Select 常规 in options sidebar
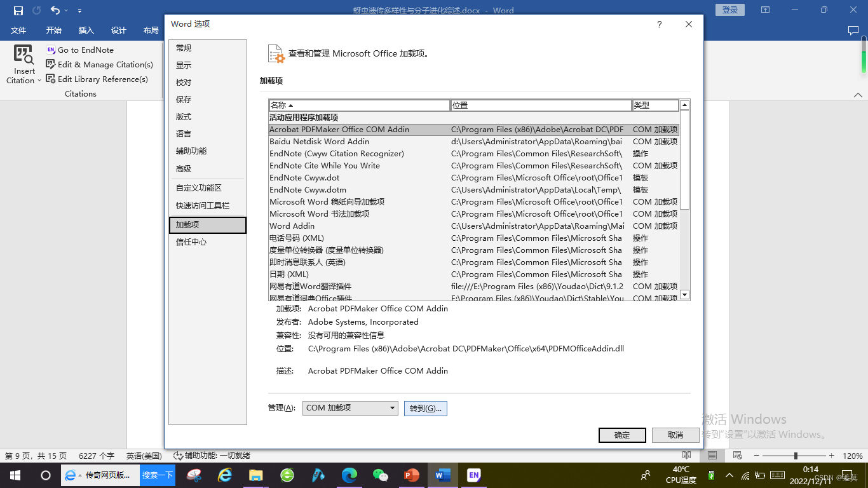The width and height of the screenshot is (868, 488). [x=207, y=48]
